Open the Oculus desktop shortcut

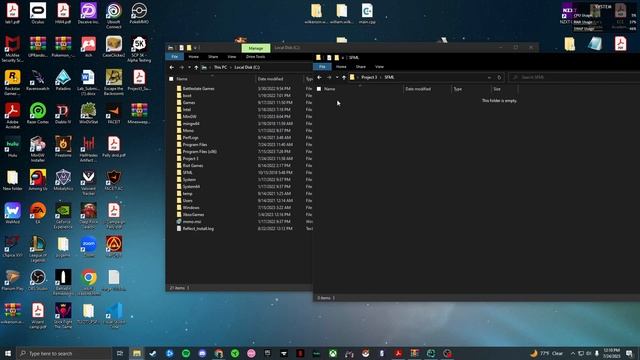pos(38,13)
